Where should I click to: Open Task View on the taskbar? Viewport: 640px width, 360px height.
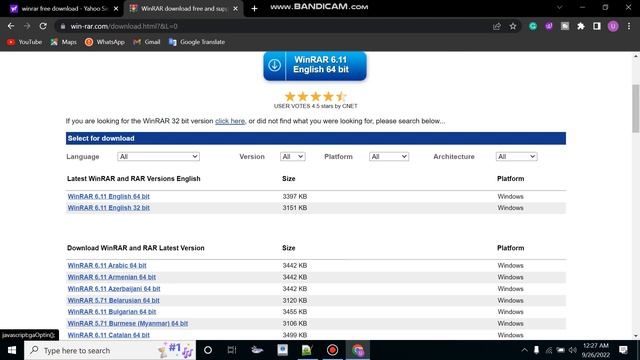[232, 350]
